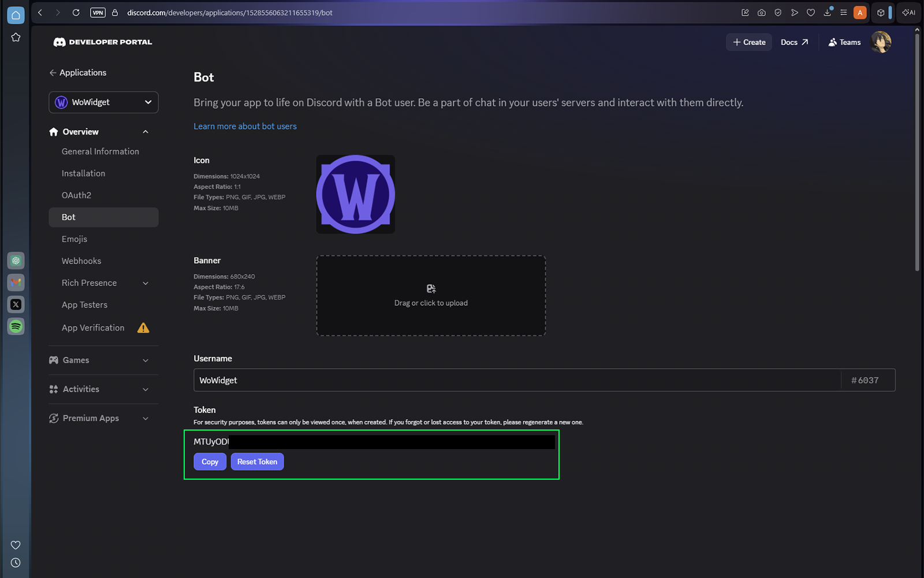
Task: Open Gmail from the browser sidebar
Action: pos(16,283)
